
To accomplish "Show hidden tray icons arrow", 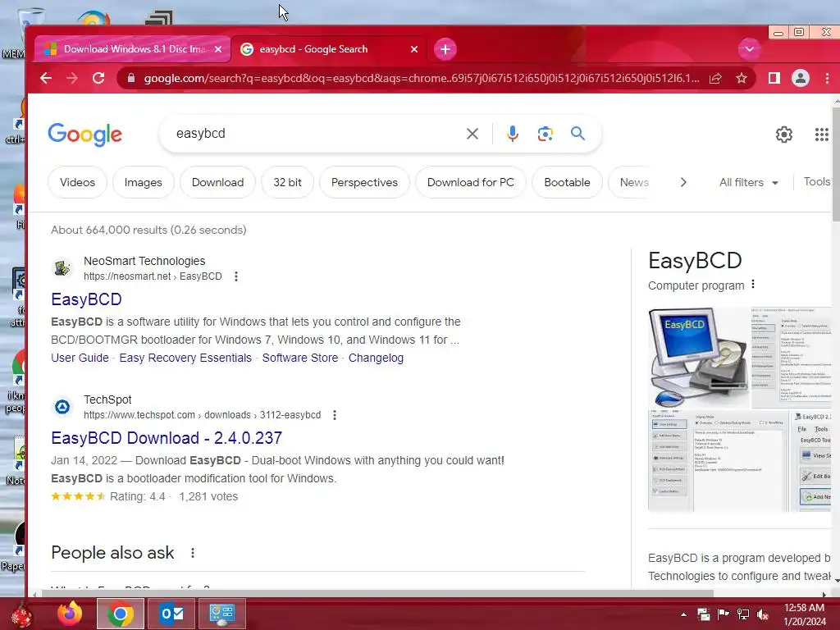I will pos(683,614).
